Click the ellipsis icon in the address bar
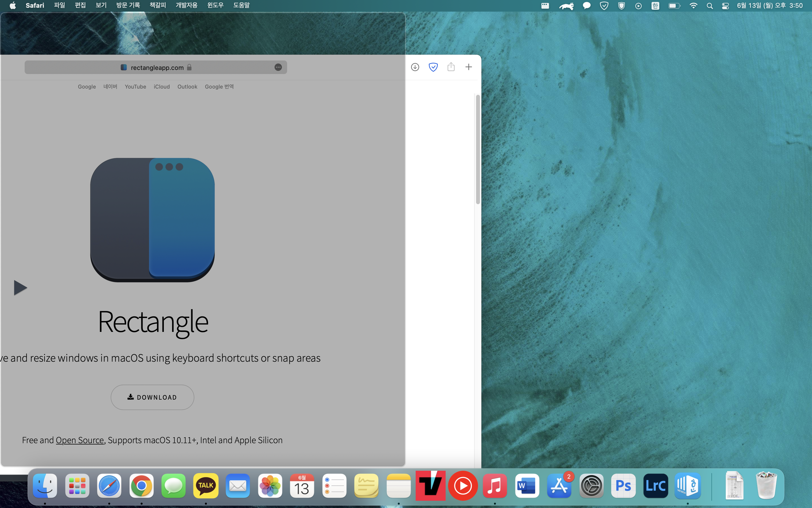 (x=278, y=67)
